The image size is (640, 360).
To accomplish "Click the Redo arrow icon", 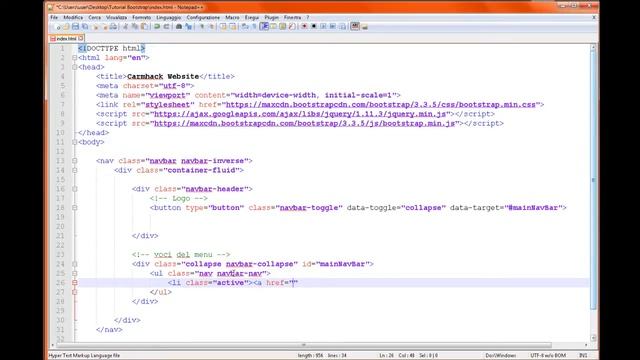I will 167,27.
